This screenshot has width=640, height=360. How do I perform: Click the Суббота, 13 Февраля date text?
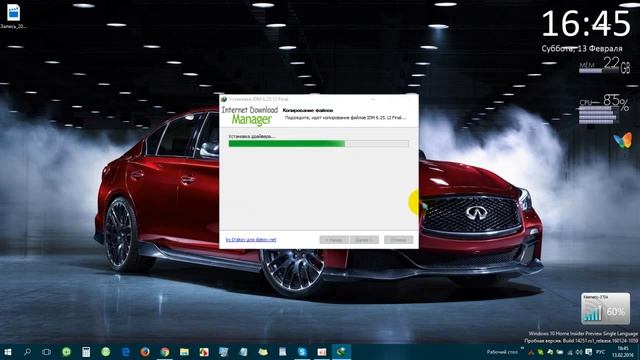click(582, 49)
